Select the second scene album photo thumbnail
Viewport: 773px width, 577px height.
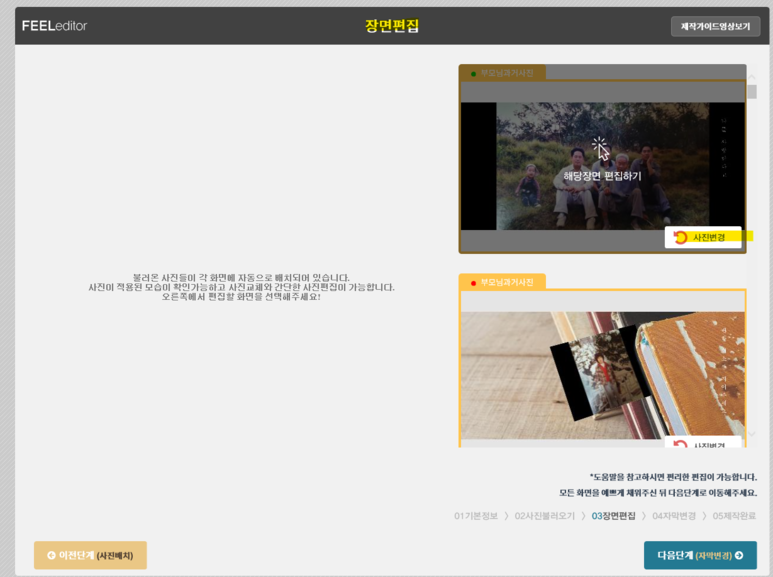pyautogui.click(x=602, y=375)
